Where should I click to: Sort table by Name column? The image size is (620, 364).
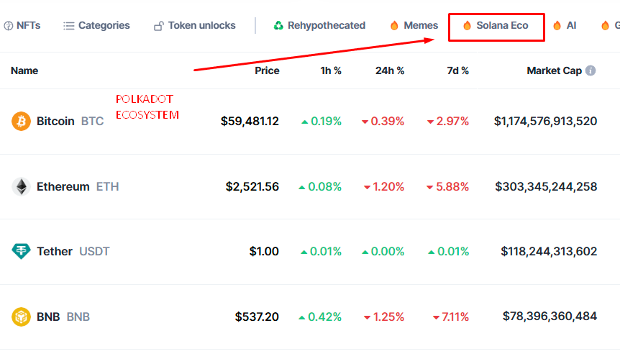(24, 70)
